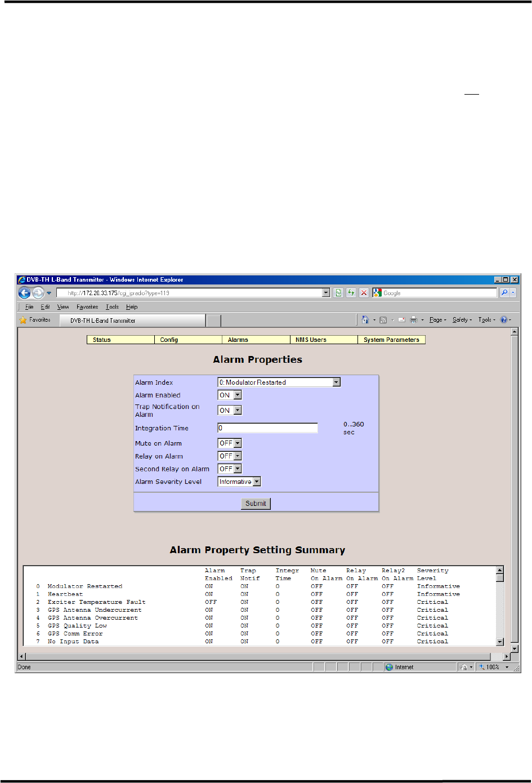Click the Help question mark icon
Image resolution: width=532 pixels, height=783 pixels.
click(x=504, y=320)
